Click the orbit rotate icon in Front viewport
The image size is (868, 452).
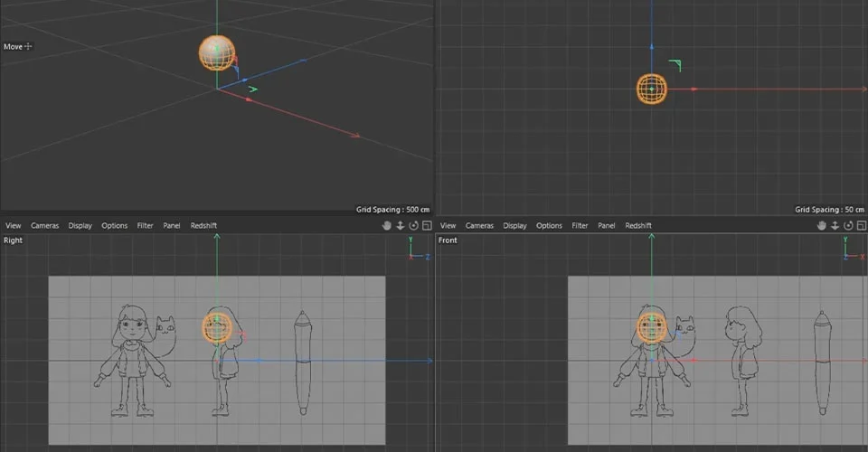click(848, 226)
